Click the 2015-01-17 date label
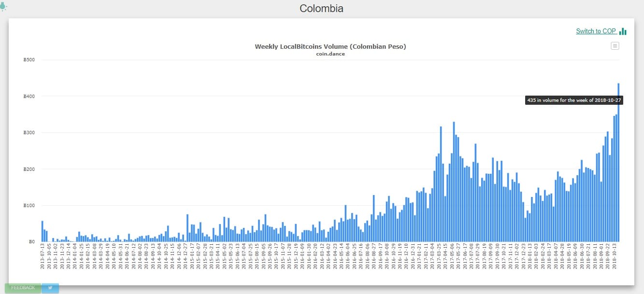 191,256
